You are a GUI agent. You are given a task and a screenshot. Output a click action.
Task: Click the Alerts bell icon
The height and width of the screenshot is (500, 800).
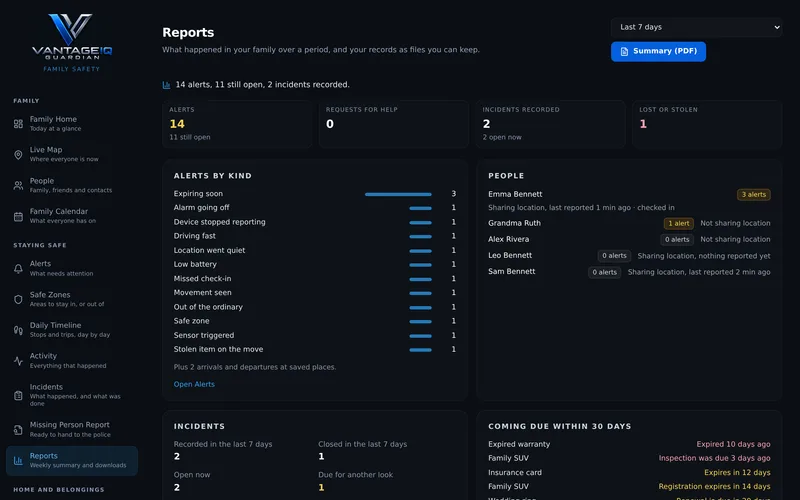pos(18,268)
